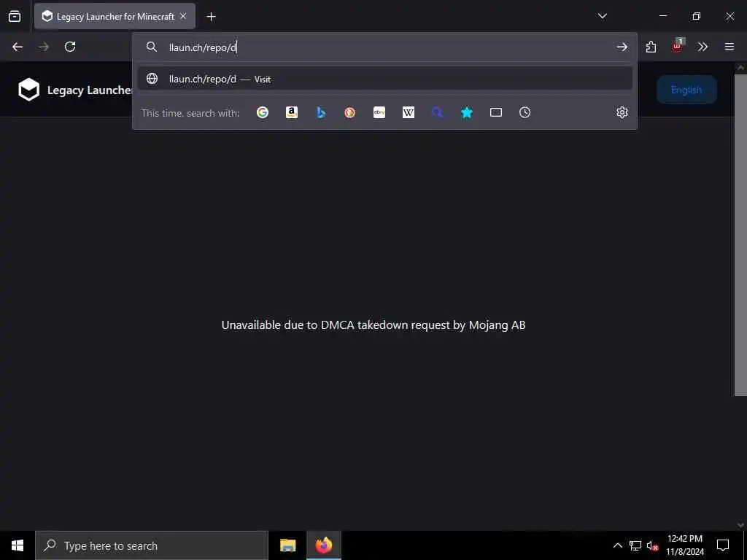The height and width of the screenshot is (560, 747).
Task: Switch language with English button
Action: tap(686, 90)
